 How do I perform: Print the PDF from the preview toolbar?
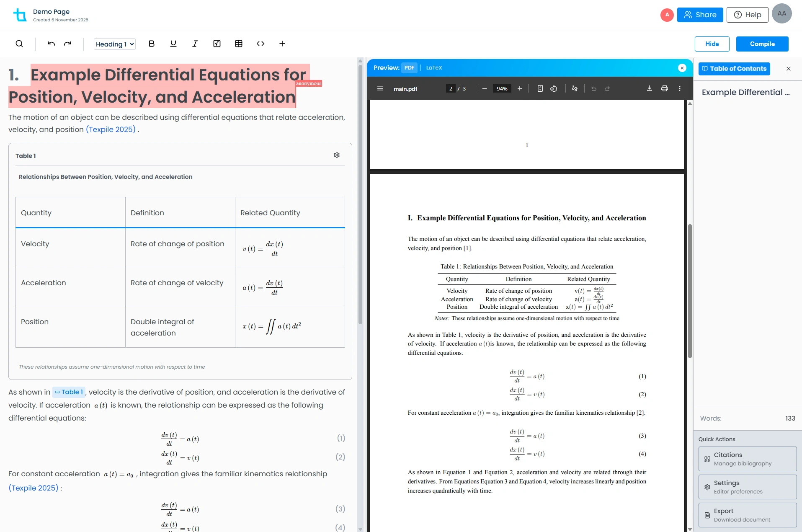point(664,88)
